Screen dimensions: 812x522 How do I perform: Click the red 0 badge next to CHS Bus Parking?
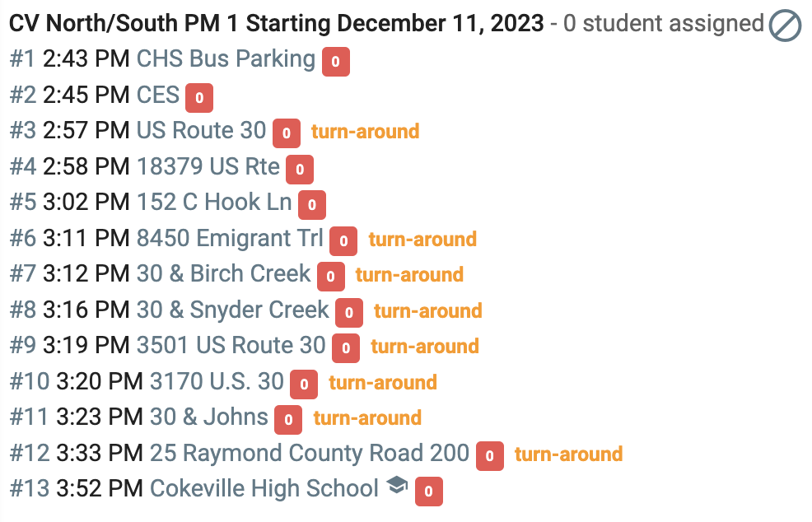(335, 62)
